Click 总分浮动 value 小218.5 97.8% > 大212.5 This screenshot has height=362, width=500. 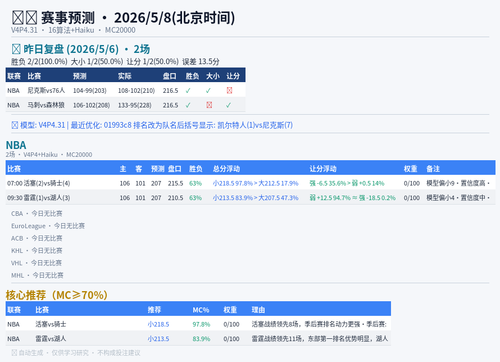tap(256, 183)
